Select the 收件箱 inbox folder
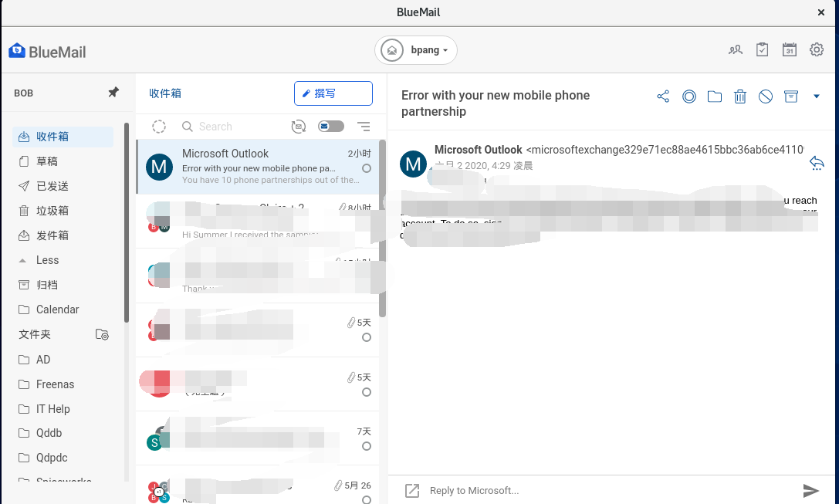Image resolution: width=839 pixels, height=504 pixels. [63, 137]
